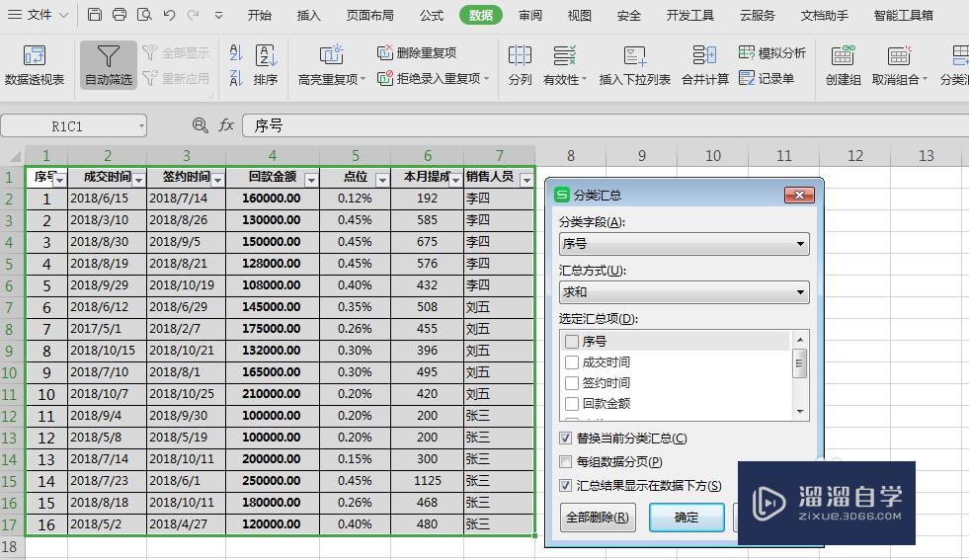Screen dimensions: 969x560
Task: Switch to the 公式 tab
Action: (x=432, y=15)
